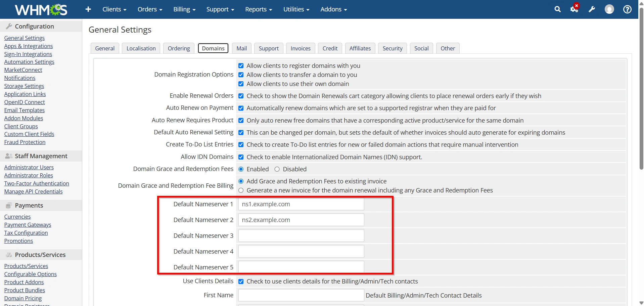Open the Utilities dropdown menu

point(296,9)
